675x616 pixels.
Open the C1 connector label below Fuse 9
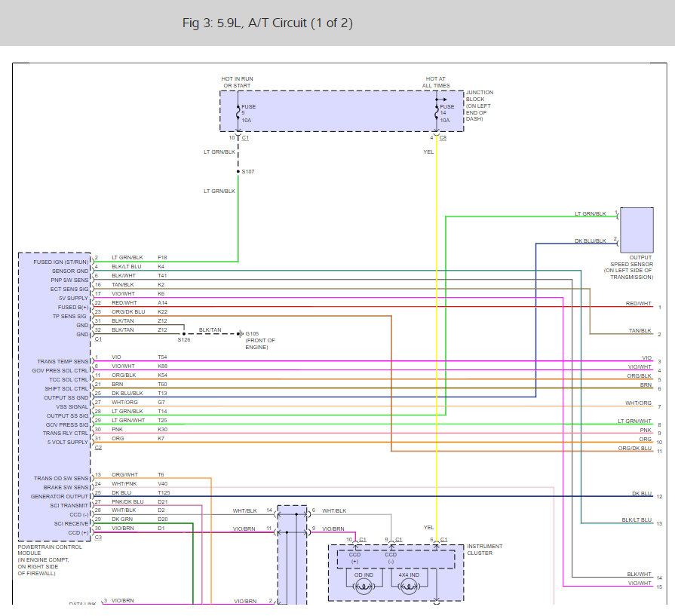point(244,138)
